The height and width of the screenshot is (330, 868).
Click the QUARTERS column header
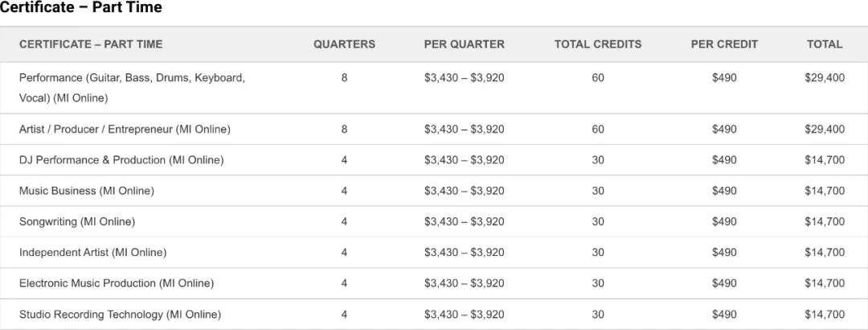pos(344,44)
